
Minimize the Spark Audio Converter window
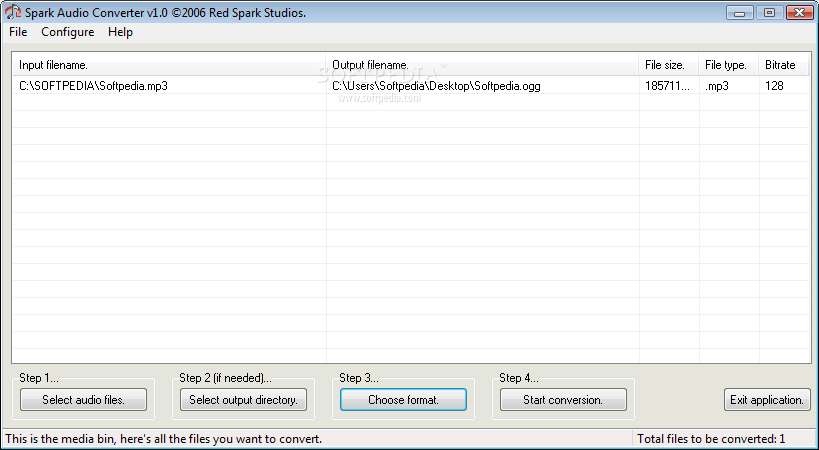click(x=742, y=12)
